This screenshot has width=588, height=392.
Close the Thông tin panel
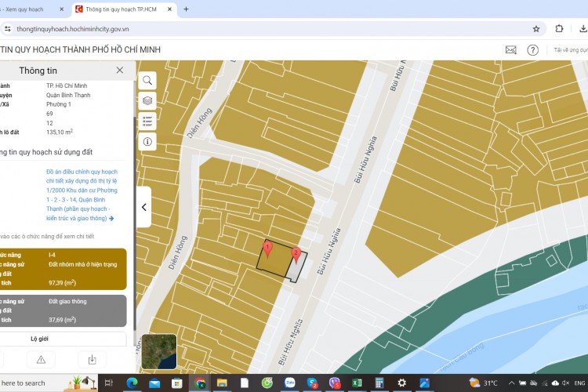(x=120, y=70)
